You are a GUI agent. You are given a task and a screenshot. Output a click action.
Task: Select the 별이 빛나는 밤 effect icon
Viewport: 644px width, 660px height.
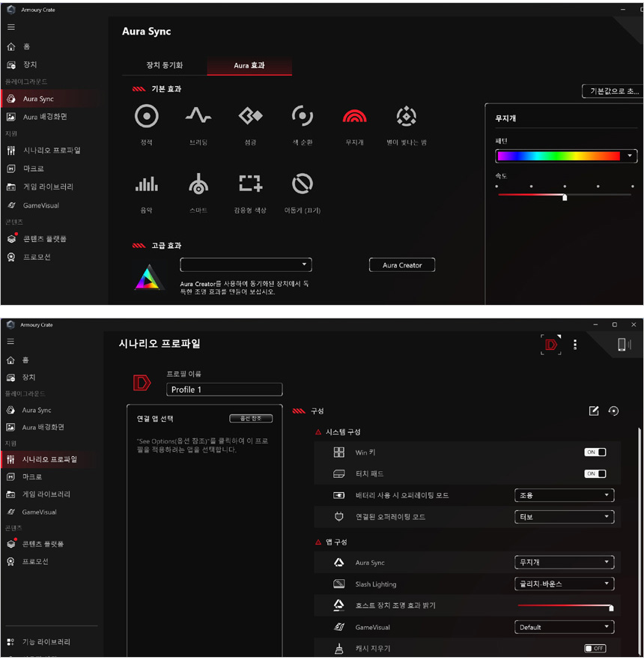tap(406, 116)
